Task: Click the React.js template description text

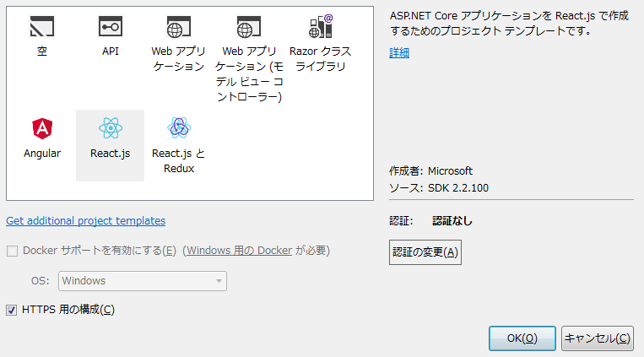Action: pyautogui.click(x=509, y=23)
